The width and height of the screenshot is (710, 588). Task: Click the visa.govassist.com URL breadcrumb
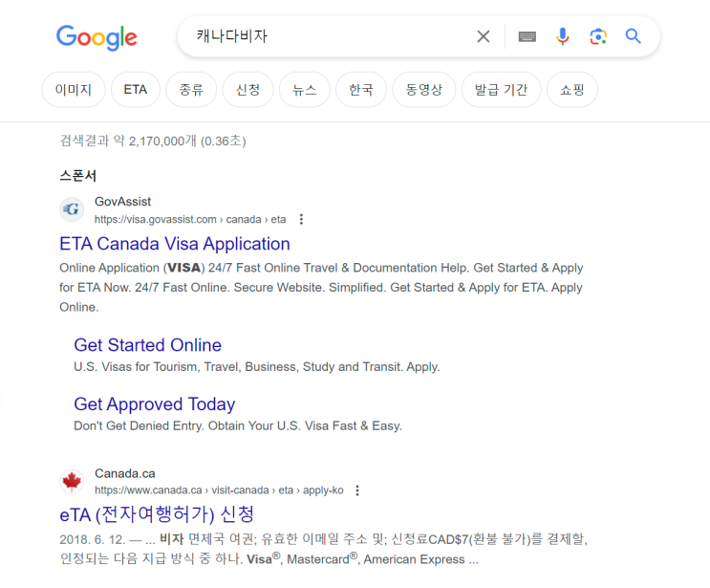pyautogui.click(x=190, y=220)
